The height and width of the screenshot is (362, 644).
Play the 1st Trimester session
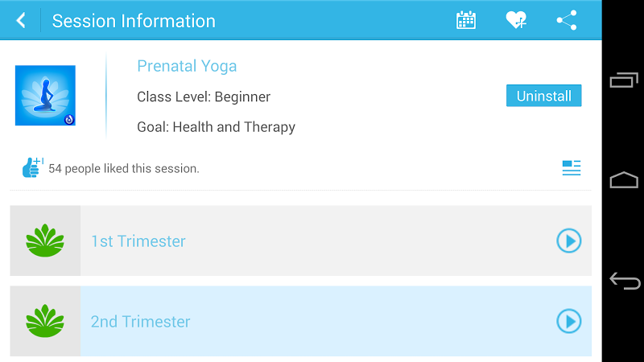(x=569, y=241)
